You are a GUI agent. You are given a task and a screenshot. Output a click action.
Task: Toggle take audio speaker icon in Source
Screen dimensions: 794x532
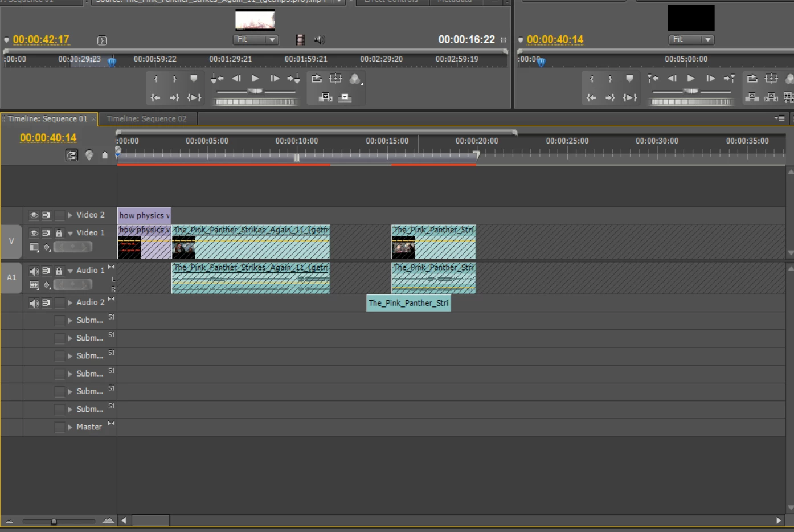pyautogui.click(x=319, y=40)
